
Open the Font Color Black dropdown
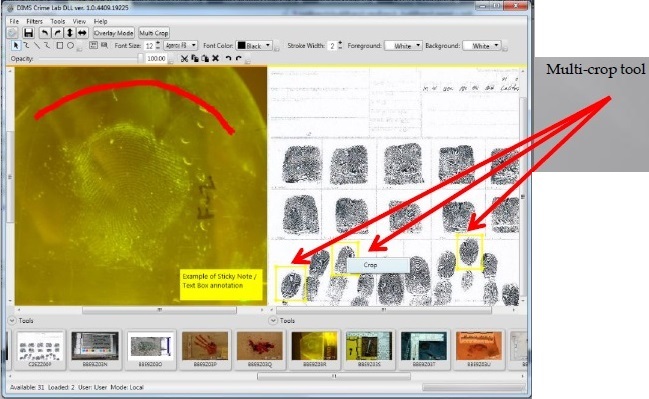(x=254, y=46)
